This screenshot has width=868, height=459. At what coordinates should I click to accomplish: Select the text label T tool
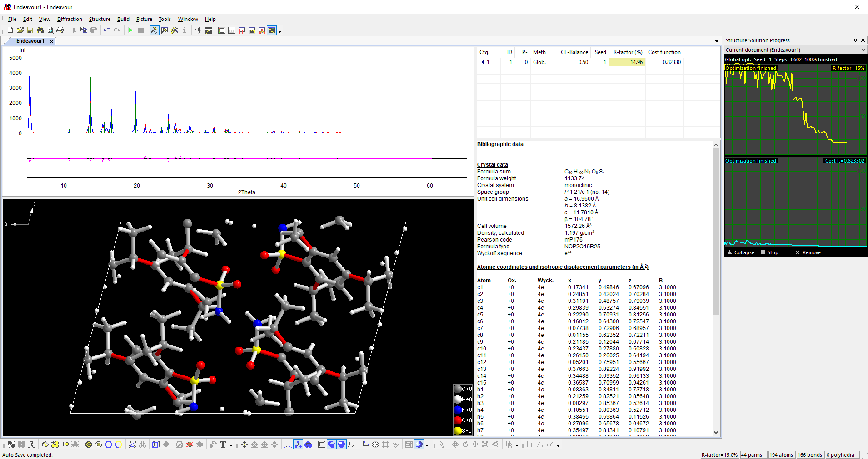(223, 444)
